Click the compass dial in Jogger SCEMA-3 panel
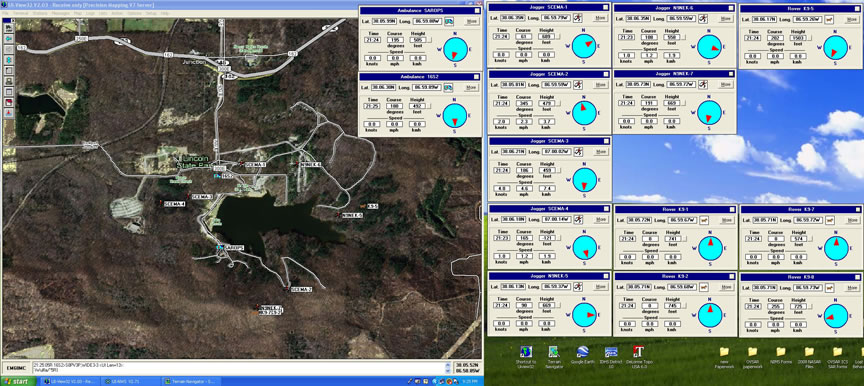The image size is (864, 386). coord(585,180)
